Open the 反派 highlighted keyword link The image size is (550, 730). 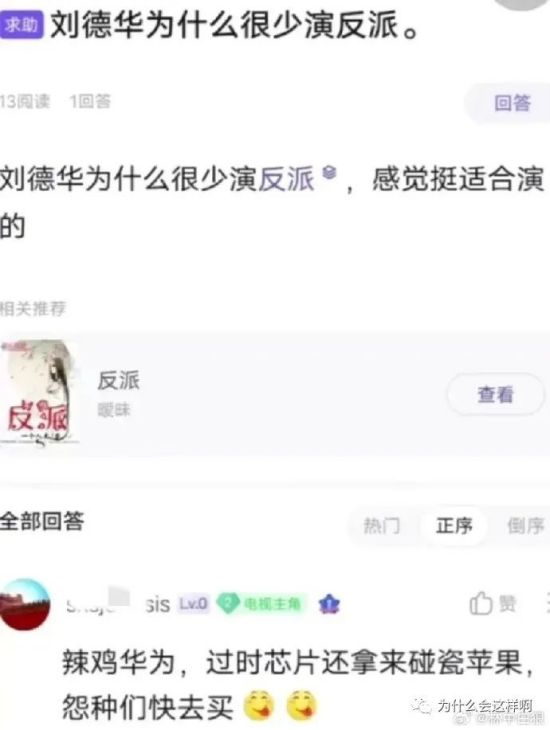click(x=286, y=179)
